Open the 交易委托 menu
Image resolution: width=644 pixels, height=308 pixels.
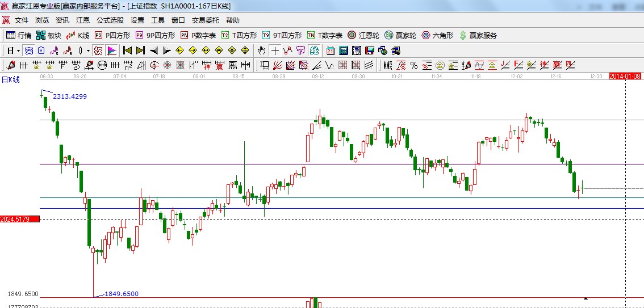tap(205, 20)
